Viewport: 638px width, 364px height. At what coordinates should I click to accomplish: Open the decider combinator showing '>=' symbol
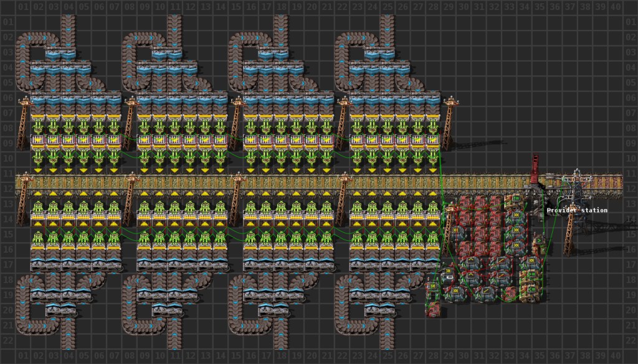(530, 276)
